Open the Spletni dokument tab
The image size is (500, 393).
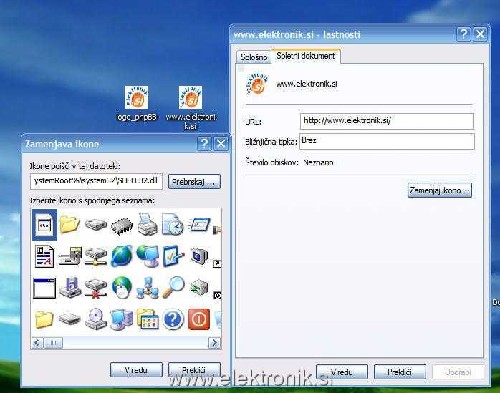click(306, 56)
